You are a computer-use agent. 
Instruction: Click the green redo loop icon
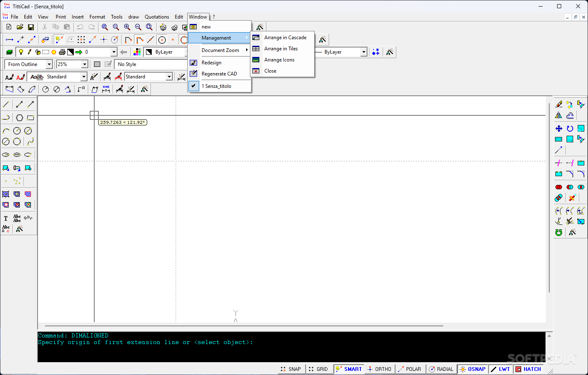[559, 232]
